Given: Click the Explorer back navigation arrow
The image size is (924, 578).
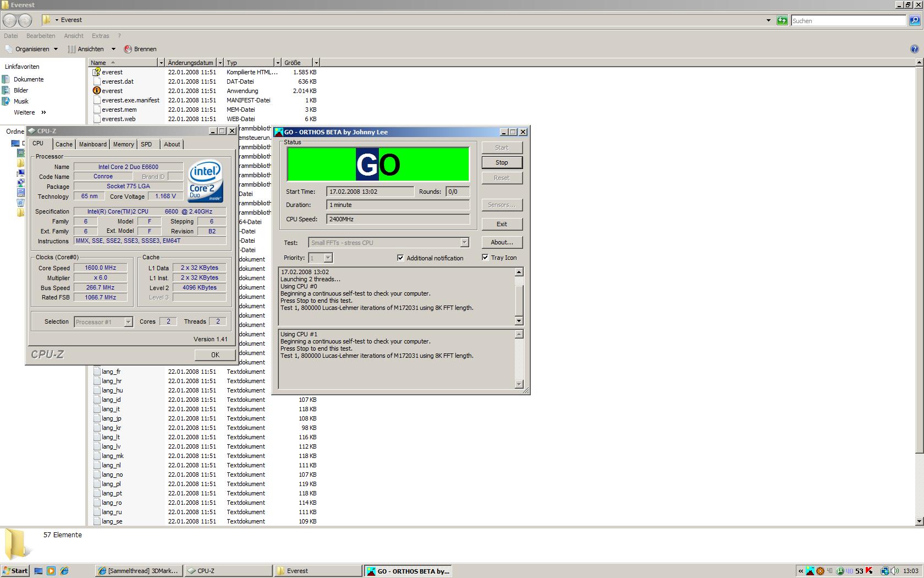Looking at the screenshot, I should coord(9,20).
